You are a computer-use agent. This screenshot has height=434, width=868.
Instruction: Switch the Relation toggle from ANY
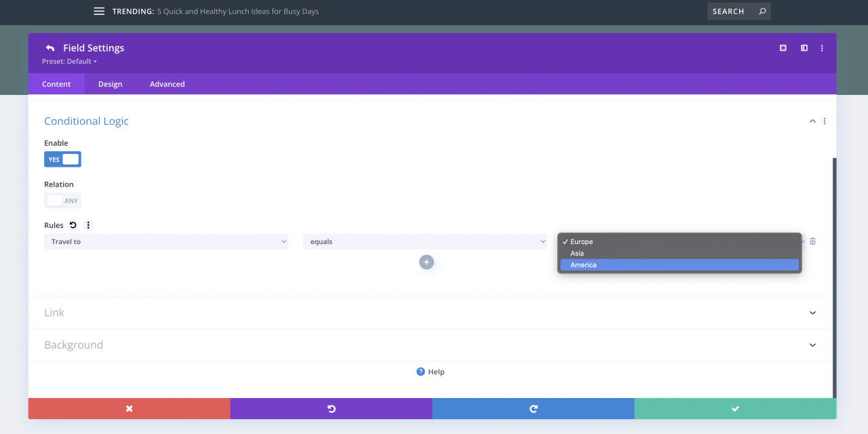[62, 201]
